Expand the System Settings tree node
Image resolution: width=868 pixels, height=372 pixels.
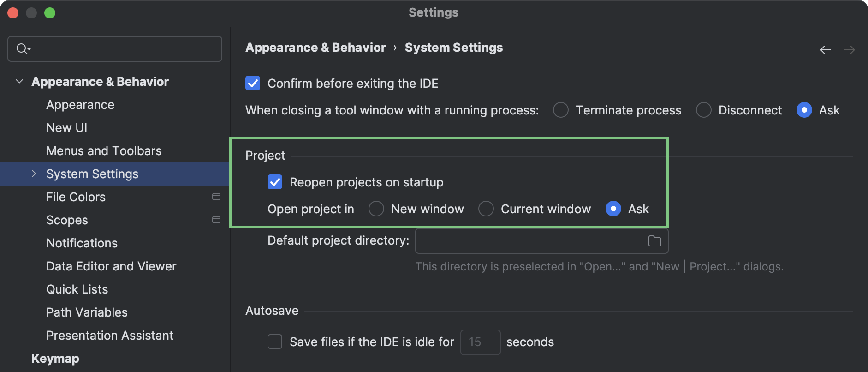[x=34, y=174]
